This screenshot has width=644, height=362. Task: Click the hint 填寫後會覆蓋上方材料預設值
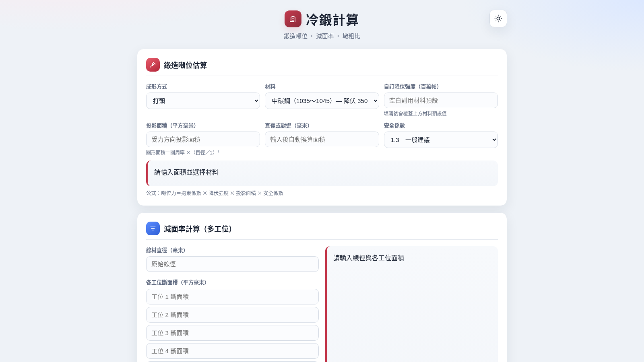coord(415,113)
